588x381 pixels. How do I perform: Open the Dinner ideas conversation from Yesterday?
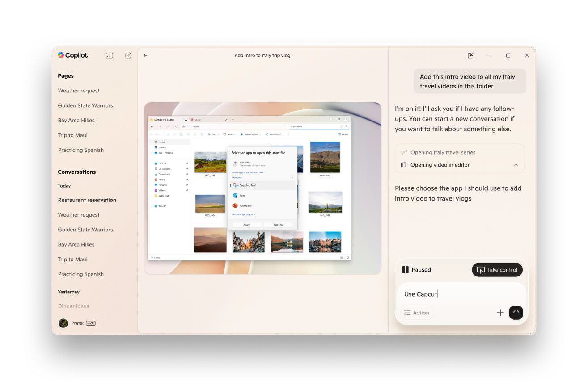[73, 306]
